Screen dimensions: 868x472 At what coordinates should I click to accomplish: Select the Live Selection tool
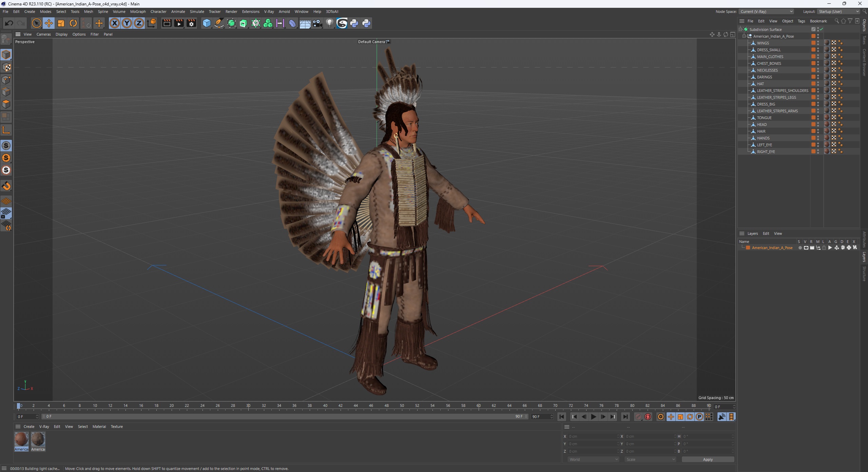(x=36, y=23)
